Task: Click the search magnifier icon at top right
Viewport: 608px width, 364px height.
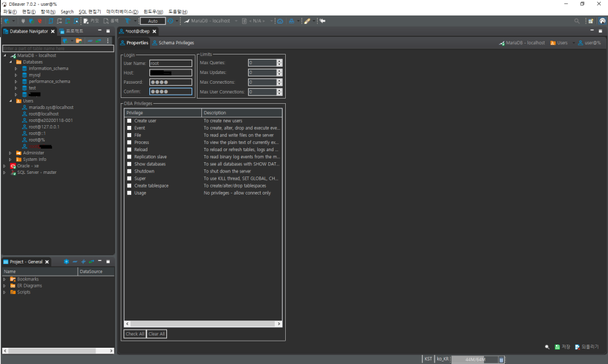Action: [x=577, y=21]
